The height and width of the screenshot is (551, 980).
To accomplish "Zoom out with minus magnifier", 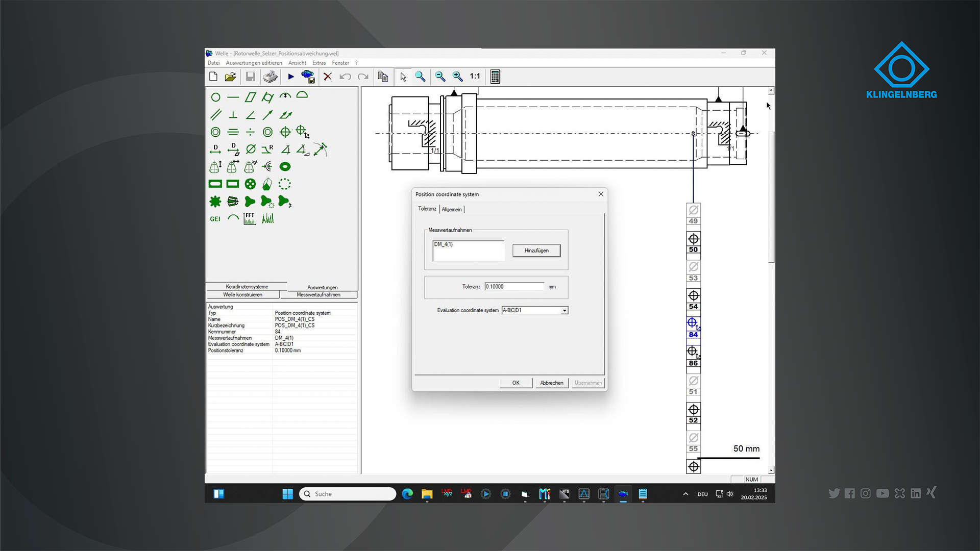I will coord(440,77).
